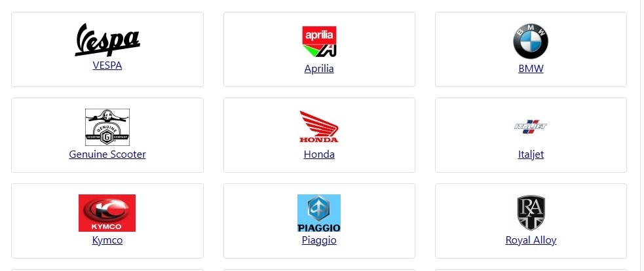Click the blue Piaggio logo

point(319,213)
